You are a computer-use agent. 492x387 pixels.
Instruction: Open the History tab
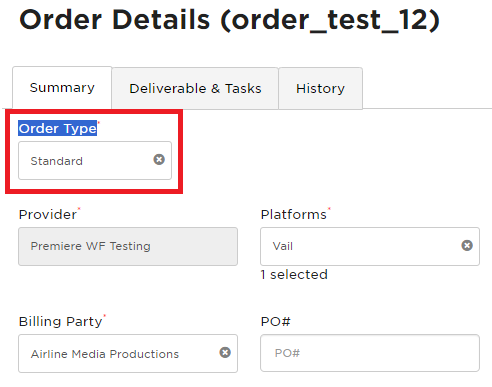(320, 89)
